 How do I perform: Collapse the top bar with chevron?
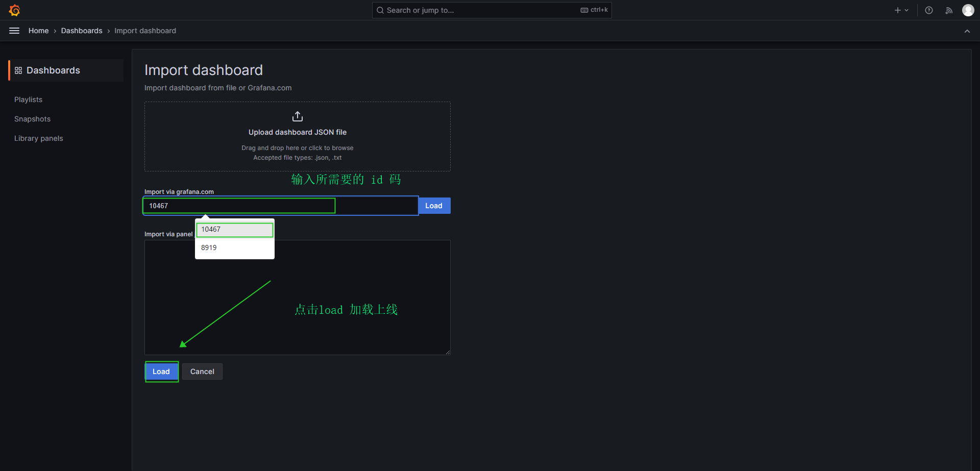pyautogui.click(x=967, y=31)
